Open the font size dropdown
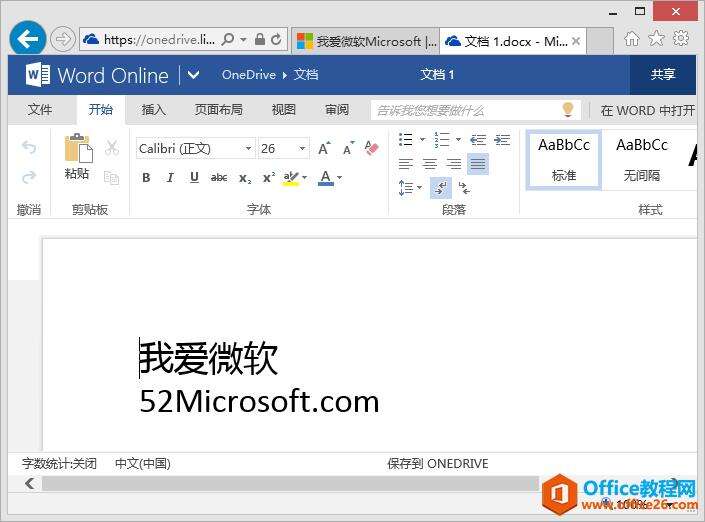 coord(302,149)
